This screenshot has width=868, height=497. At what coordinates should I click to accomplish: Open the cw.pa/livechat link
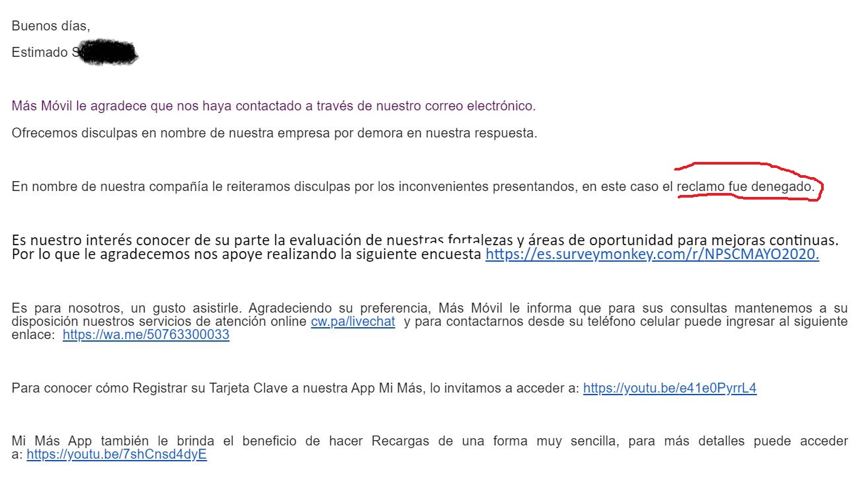point(353,322)
